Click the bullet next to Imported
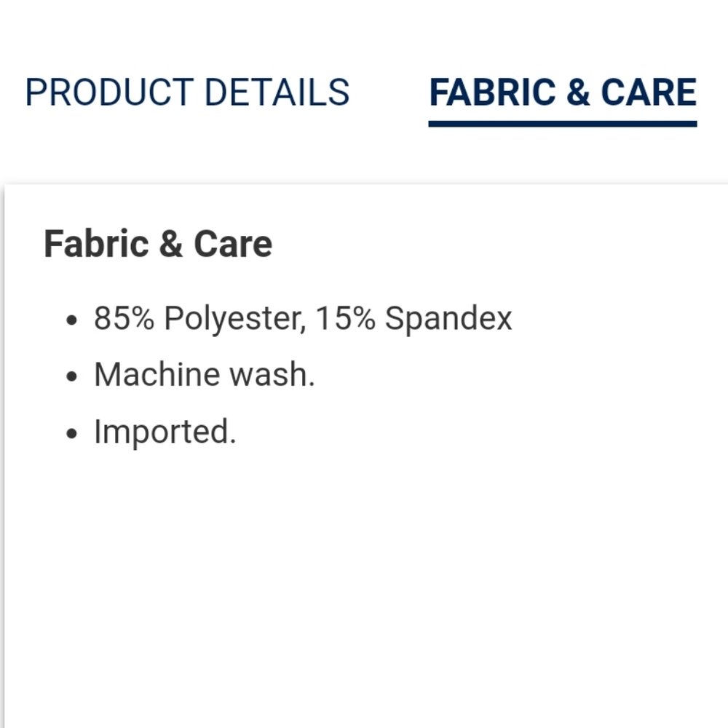Image resolution: width=728 pixels, height=728 pixels. [x=71, y=434]
